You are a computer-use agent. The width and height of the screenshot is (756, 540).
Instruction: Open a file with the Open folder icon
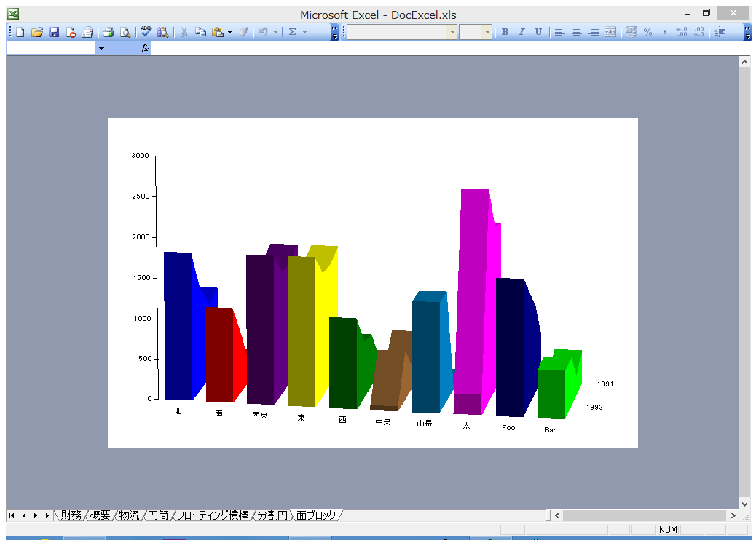point(37,32)
